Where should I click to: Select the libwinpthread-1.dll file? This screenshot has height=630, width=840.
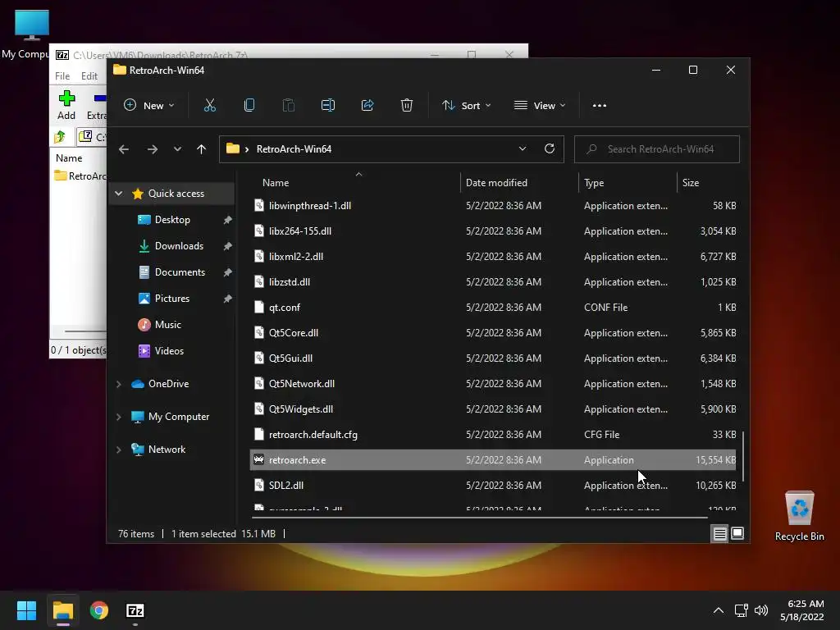[x=493, y=206]
